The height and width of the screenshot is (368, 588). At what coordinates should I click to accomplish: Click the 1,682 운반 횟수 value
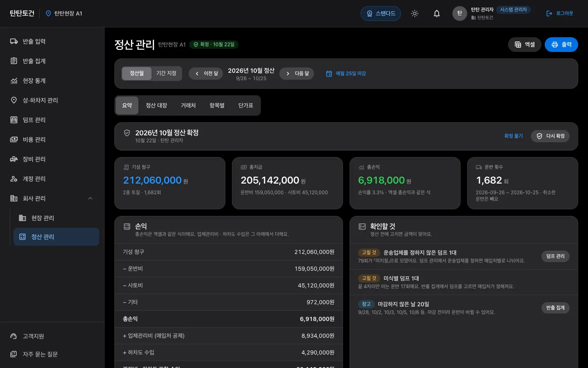tap(489, 180)
